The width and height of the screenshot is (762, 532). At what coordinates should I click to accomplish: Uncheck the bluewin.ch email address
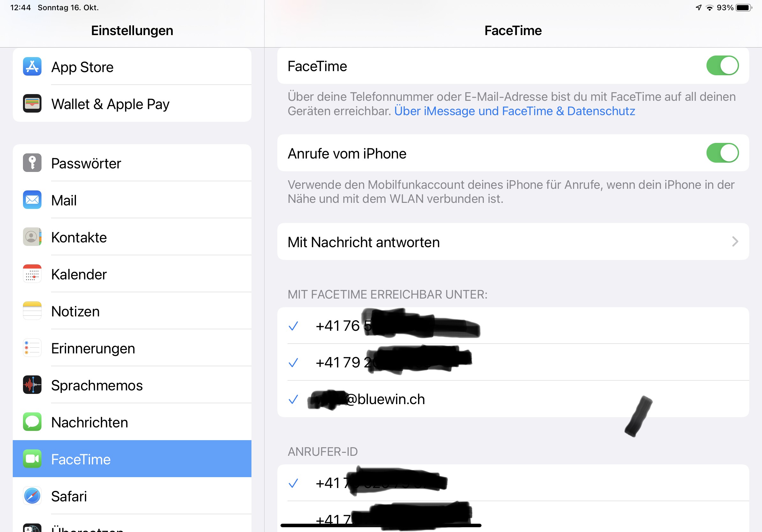pyautogui.click(x=293, y=399)
